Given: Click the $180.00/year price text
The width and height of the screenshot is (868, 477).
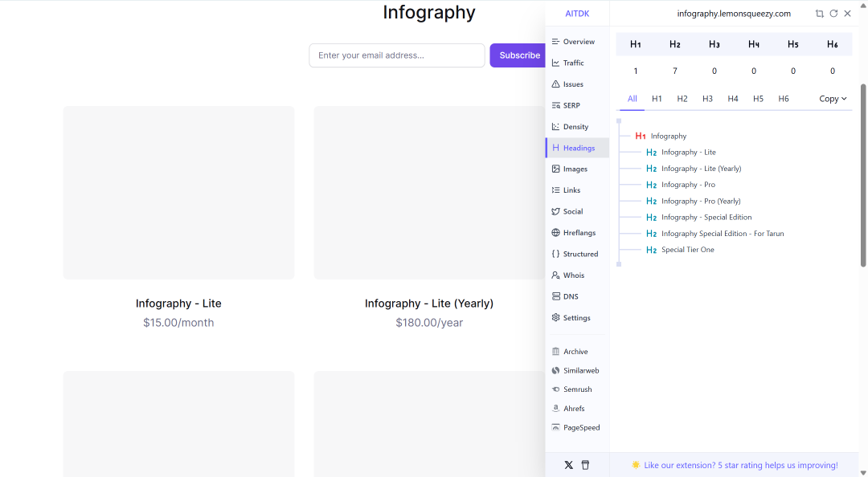Looking at the screenshot, I should point(429,323).
